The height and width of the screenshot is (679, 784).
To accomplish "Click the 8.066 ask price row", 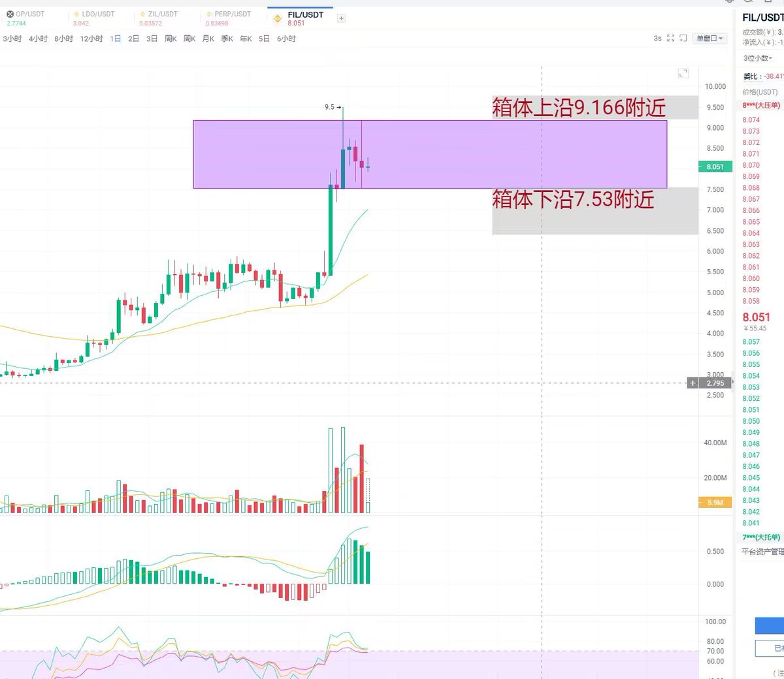I will (x=751, y=210).
